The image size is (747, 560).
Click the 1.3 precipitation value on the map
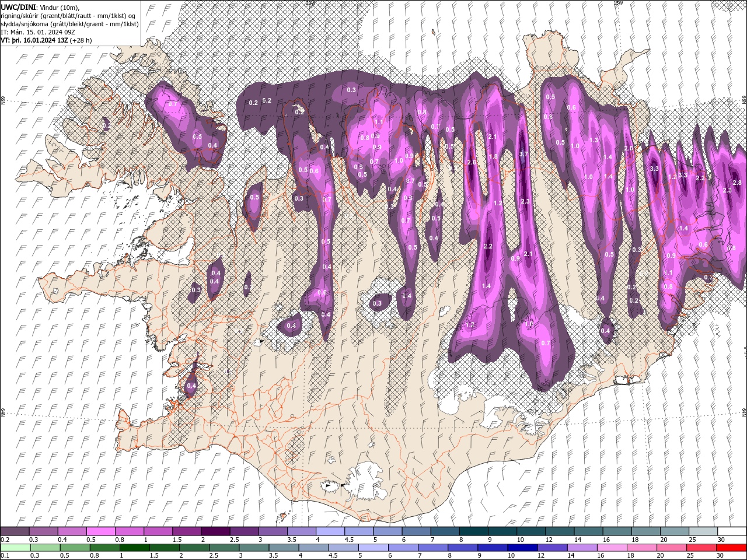[x=594, y=140]
